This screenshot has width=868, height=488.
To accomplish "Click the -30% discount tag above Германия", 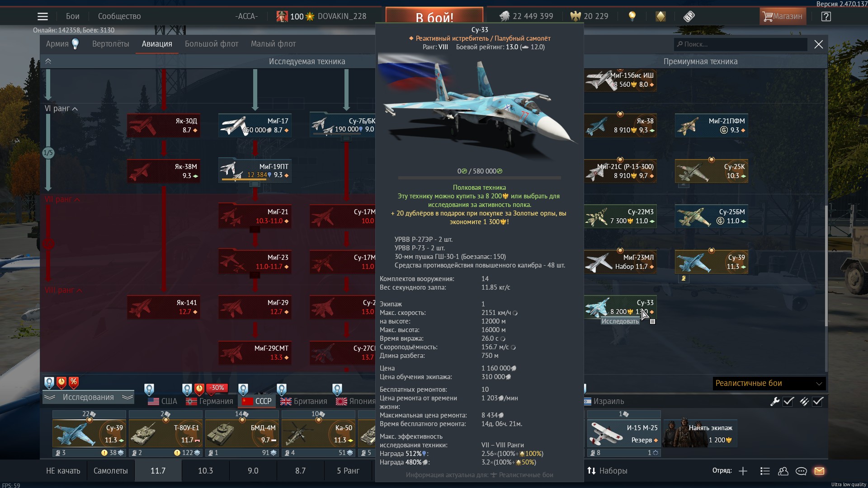I will 217,388.
